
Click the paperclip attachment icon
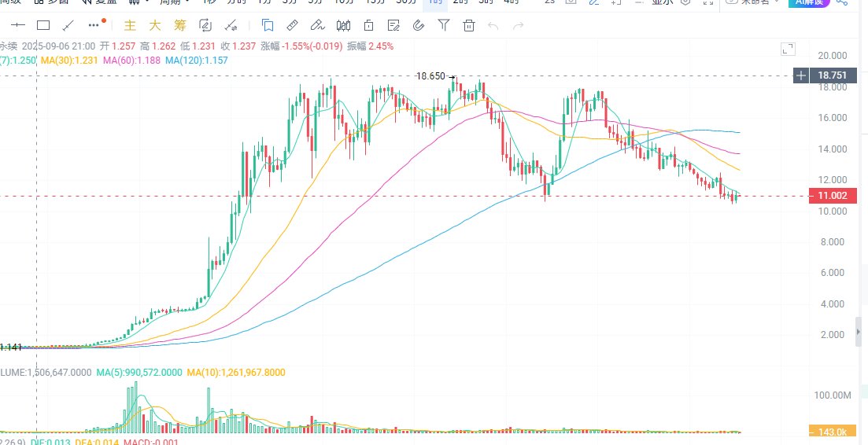pos(419,25)
